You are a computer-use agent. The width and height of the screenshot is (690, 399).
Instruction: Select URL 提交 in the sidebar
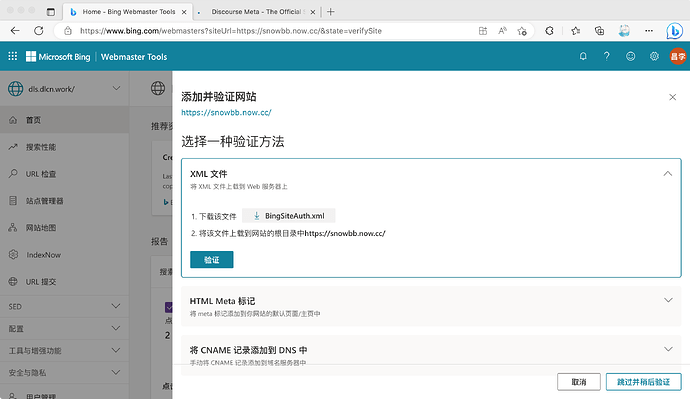64,282
